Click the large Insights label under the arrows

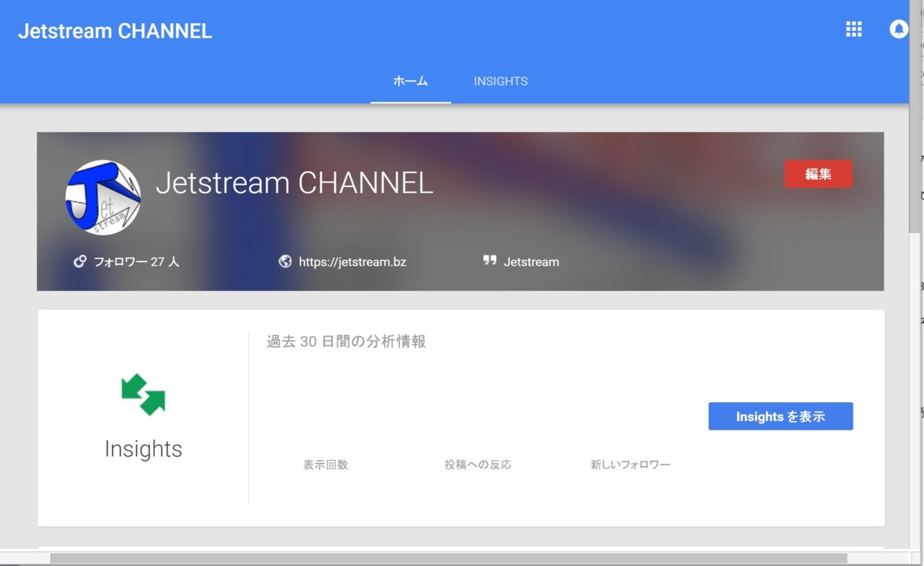tap(143, 449)
